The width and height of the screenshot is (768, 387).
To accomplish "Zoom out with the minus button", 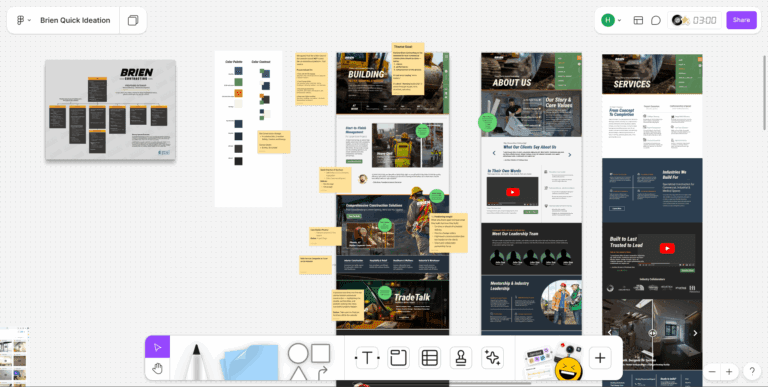I will (712, 372).
